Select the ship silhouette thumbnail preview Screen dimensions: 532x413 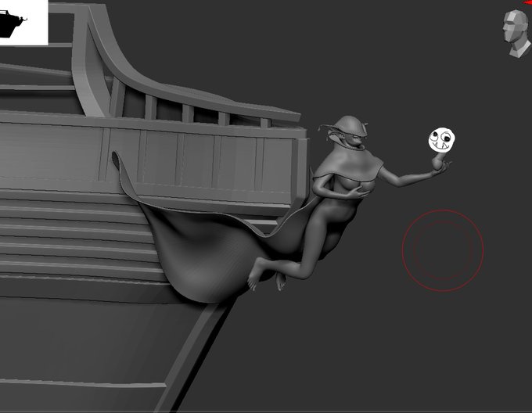pyautogui.click(x=23, y=23)
